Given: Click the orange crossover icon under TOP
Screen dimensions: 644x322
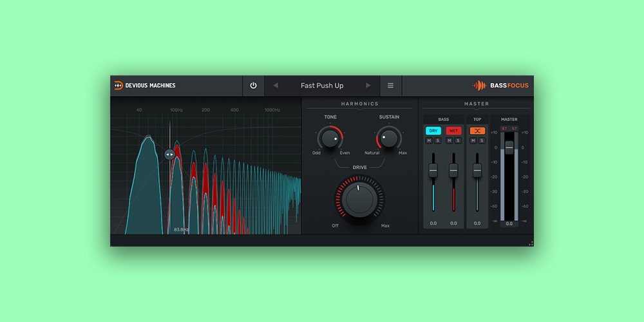Looking at the screenshot, I should pos(477,131).
